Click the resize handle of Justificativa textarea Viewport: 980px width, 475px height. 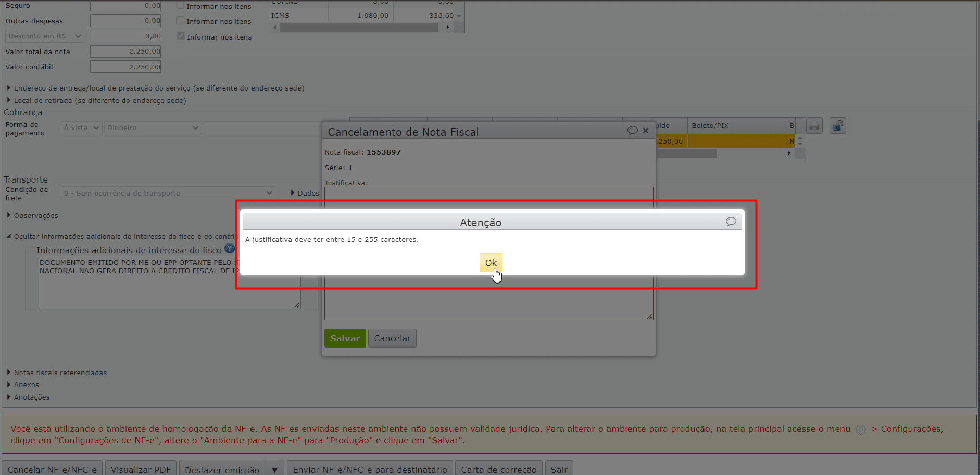click(649, 316)
